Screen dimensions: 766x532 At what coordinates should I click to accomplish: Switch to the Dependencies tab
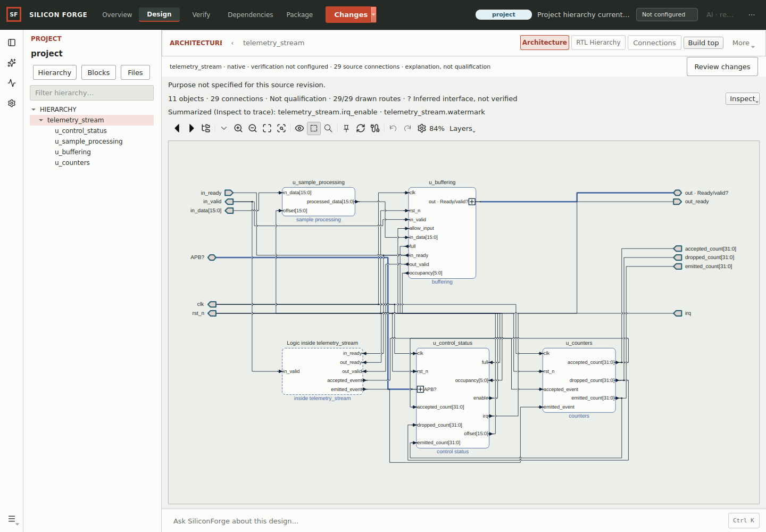[x=251, y=14]
